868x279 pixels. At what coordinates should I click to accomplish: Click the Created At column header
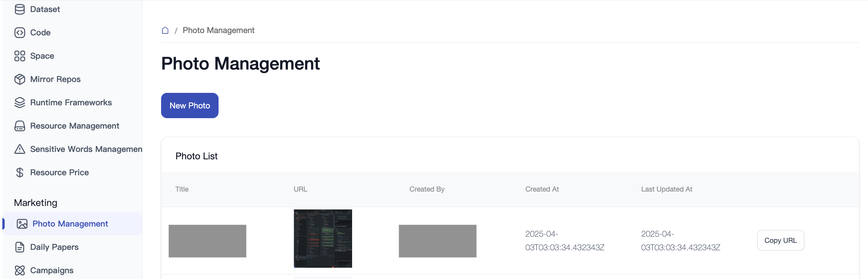coord(542,189)
